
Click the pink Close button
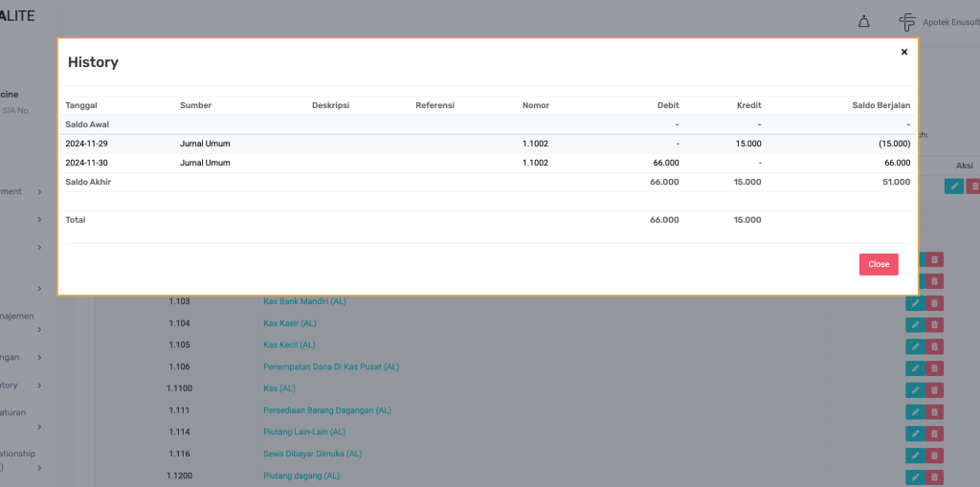click(879, 264)
